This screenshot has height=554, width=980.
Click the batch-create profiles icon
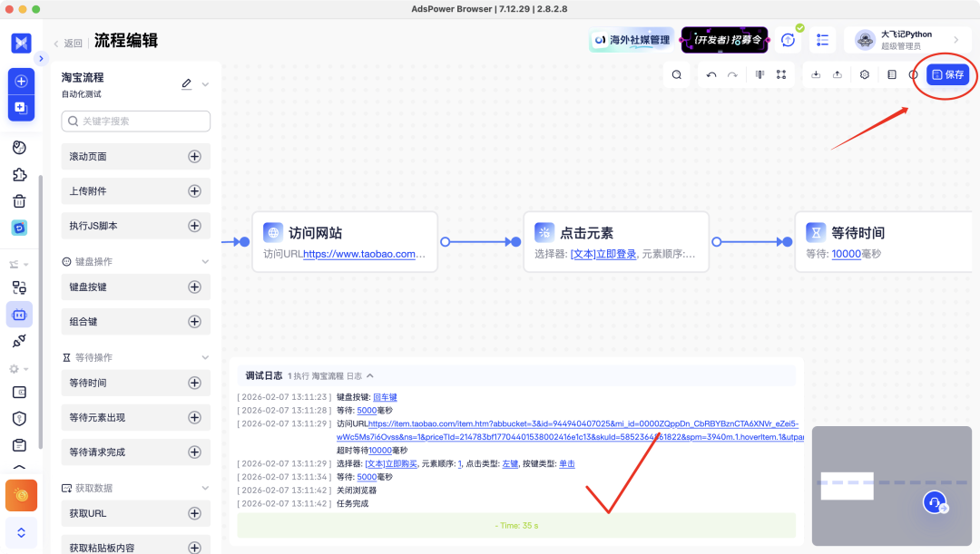(x=21, y=107)
